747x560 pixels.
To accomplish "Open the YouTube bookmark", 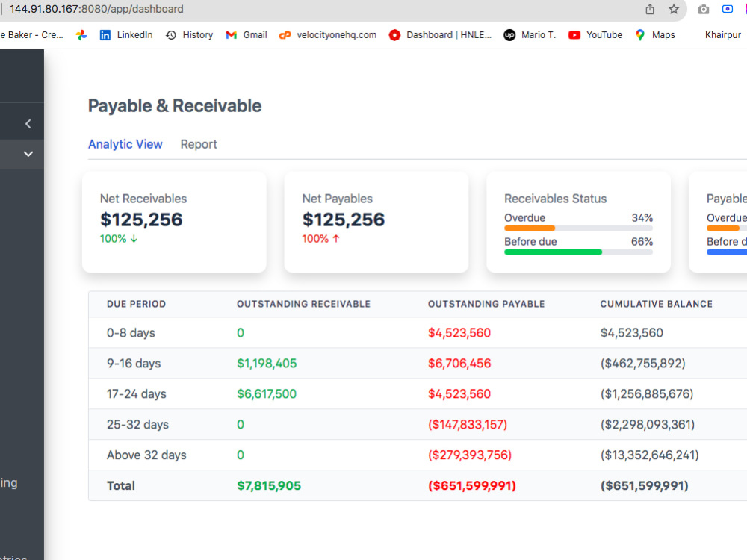I will point(595,35).
